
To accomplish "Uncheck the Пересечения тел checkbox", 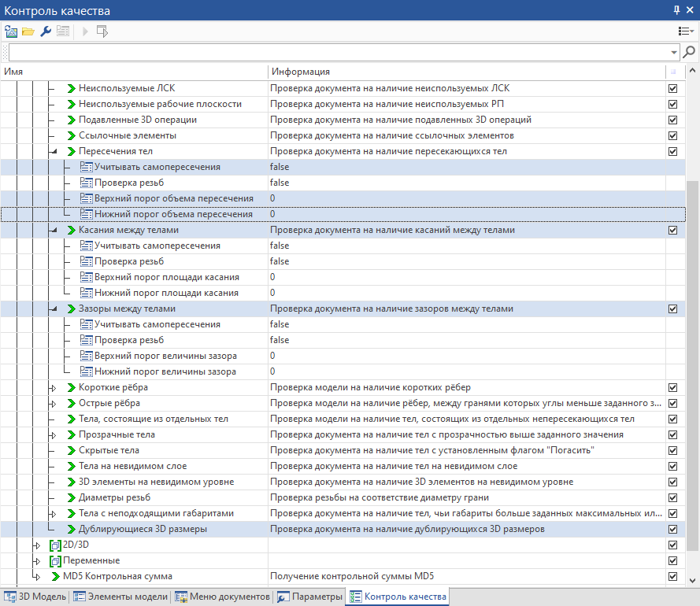I will [x=672, y=151].
